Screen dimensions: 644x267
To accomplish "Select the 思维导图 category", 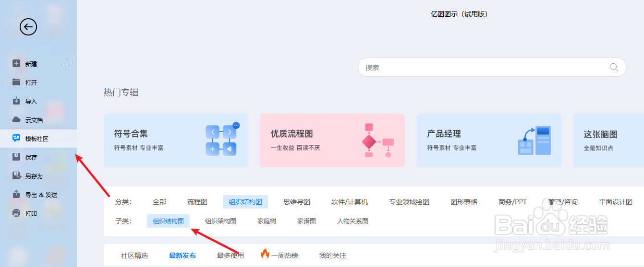I will (297, 202).
